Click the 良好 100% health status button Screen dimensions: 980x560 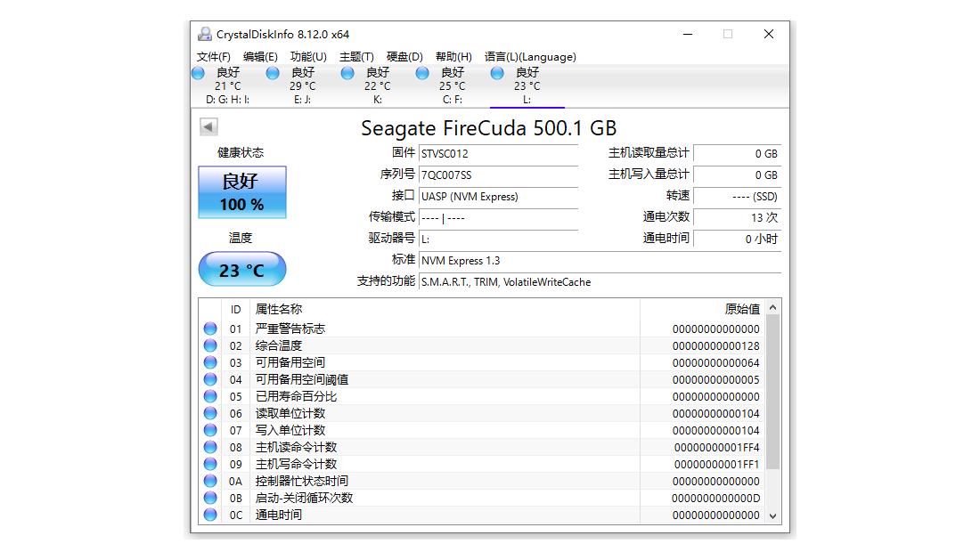[x=241, y=191]
